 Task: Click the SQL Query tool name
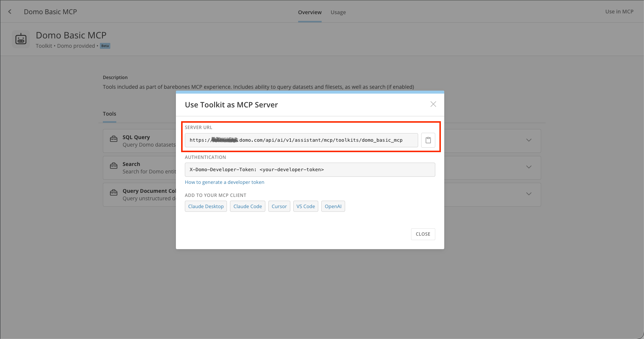click(x=136, y=137)
